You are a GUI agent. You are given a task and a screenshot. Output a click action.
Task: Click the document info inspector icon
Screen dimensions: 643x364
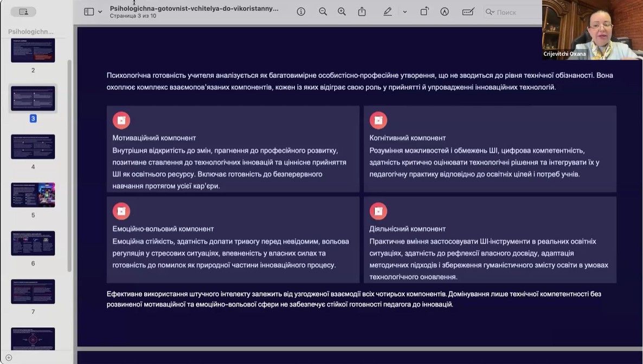301,11
